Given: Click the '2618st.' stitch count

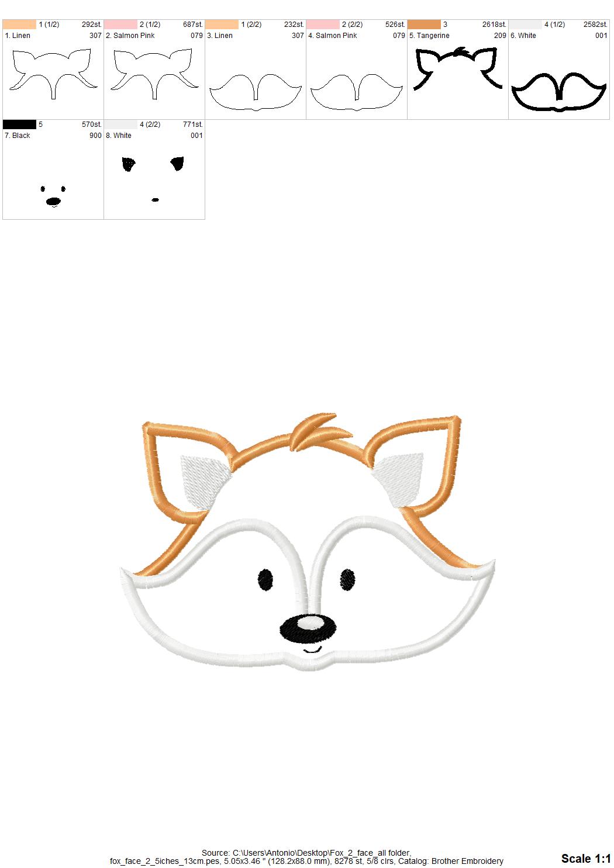Looking at the screenshot, I should tap(494, 25).
